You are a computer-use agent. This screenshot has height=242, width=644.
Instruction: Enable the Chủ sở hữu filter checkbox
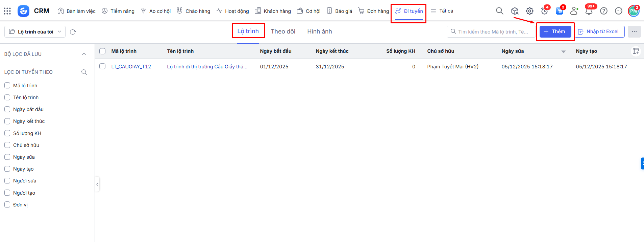7,145
